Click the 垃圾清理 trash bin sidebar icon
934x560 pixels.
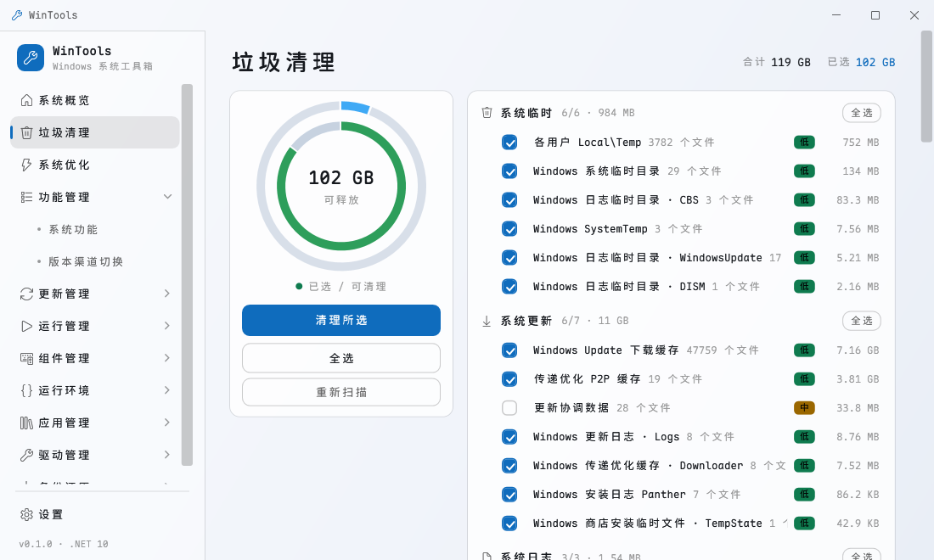click(27, 132)
